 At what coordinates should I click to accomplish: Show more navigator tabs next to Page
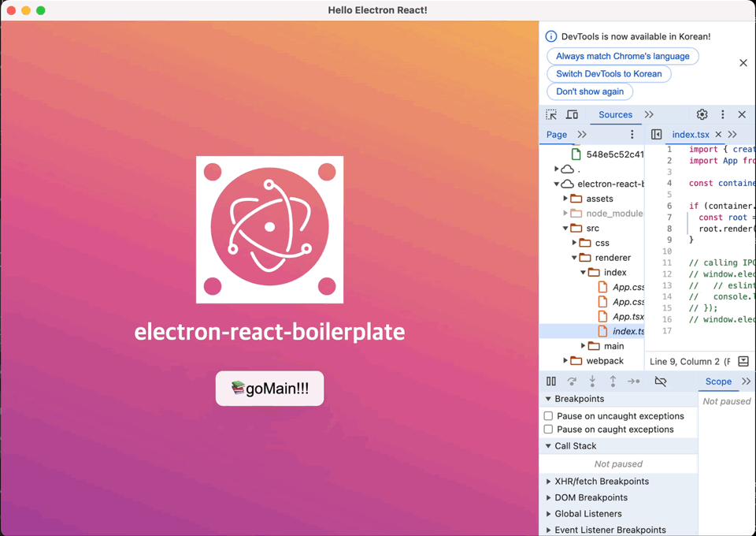coord(582,134)
